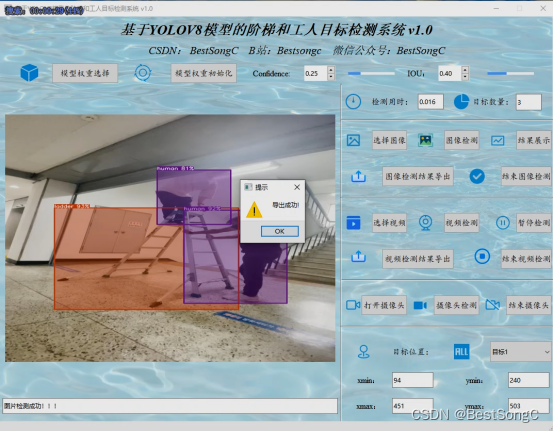
Task: Click the status bar message field
Action: point(170,406)
